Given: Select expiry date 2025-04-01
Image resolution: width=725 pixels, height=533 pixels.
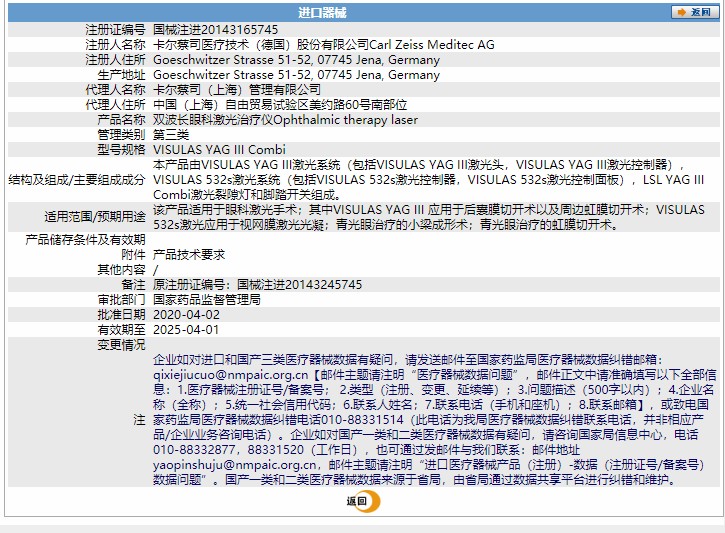Looking at the screenshot, I should (186, 330).
